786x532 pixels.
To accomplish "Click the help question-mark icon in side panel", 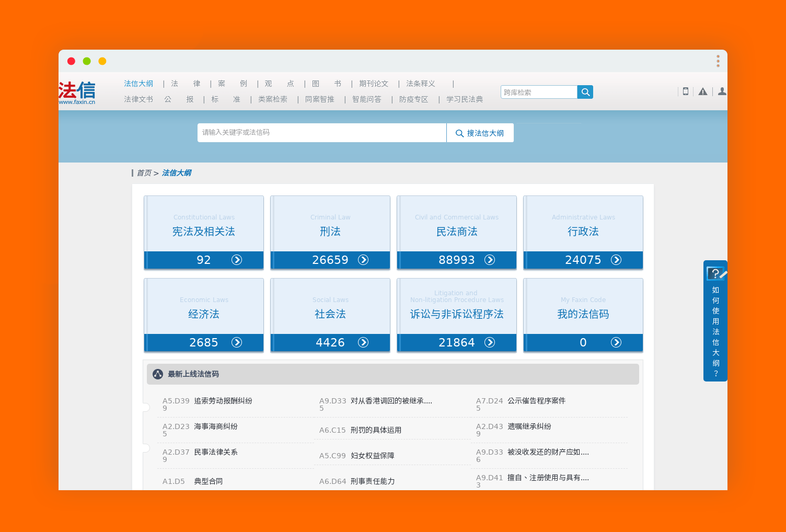I will (715, 273).
